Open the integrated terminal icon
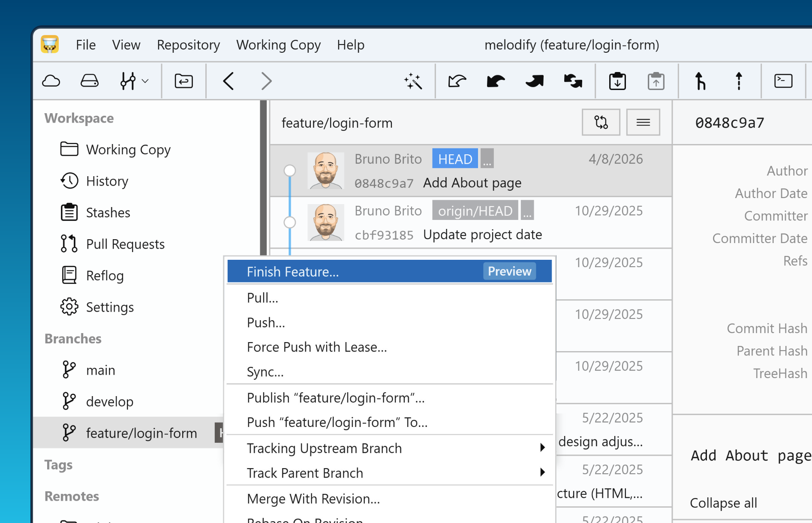Screen dimensions: 812x523 tap(784, 81)
